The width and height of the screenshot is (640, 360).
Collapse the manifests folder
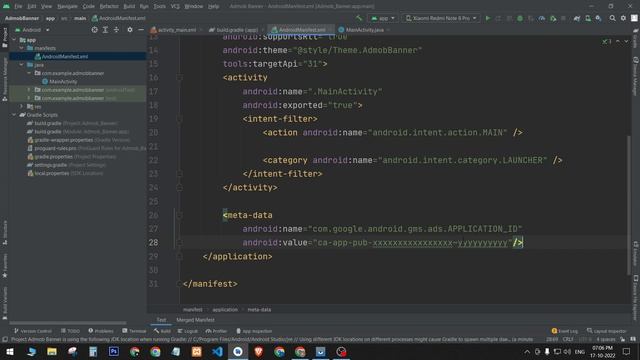point(22,48)
